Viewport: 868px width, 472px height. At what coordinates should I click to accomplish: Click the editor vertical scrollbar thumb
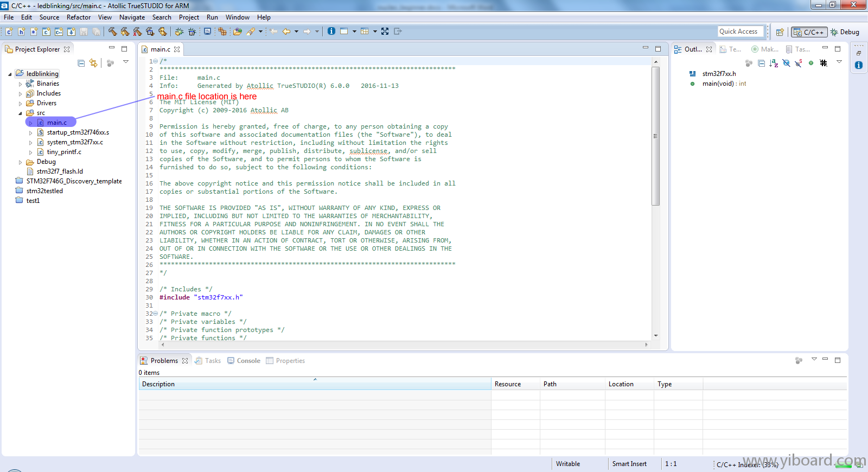point(655,136)
